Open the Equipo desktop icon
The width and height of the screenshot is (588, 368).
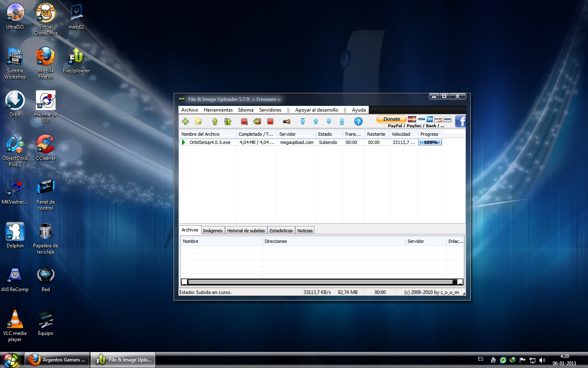click(x=46, y=323)
